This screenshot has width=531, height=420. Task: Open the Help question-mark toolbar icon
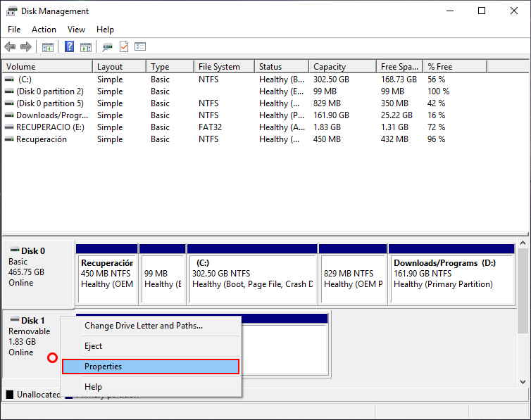pyautogui.click(x=70, y=46)
